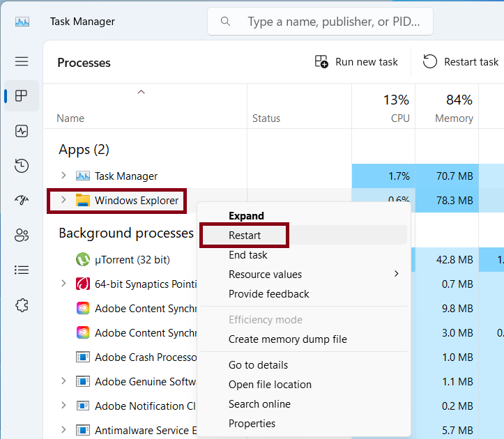Screen dimensions: 504x439
Task: Click the µTorrent green icon
Action: tap(83, 259)
